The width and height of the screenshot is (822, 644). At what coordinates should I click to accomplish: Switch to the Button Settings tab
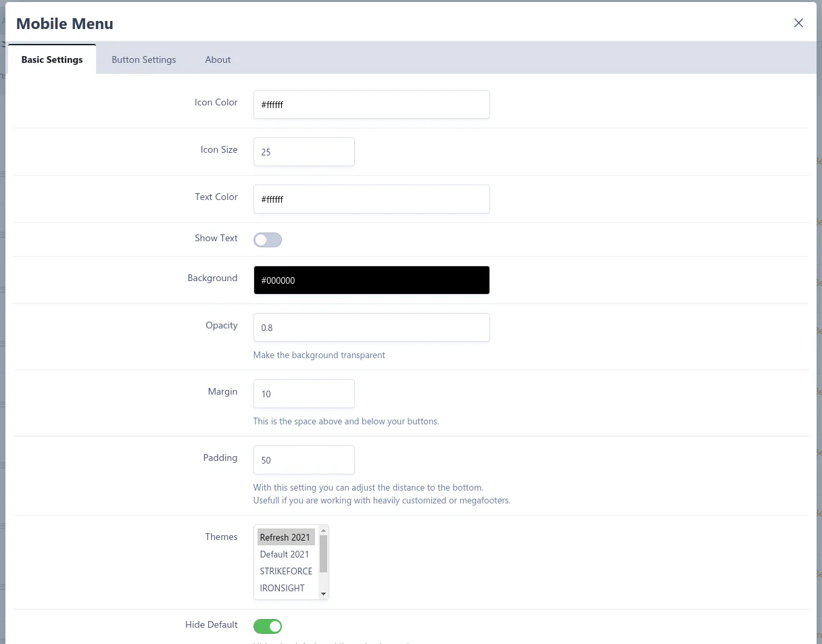click(x=143, y=59)
